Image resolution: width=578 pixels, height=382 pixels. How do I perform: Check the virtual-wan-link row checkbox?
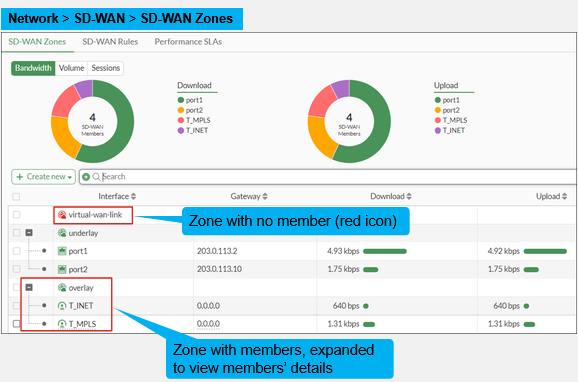pyautogui.click(x=16, y=215)
